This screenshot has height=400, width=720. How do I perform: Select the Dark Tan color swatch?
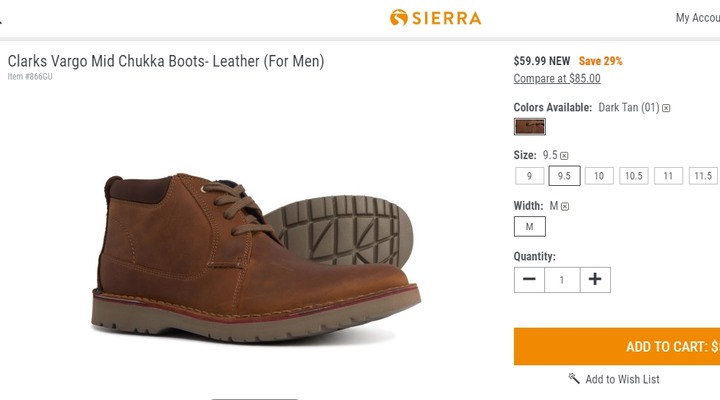pos(529,127)
